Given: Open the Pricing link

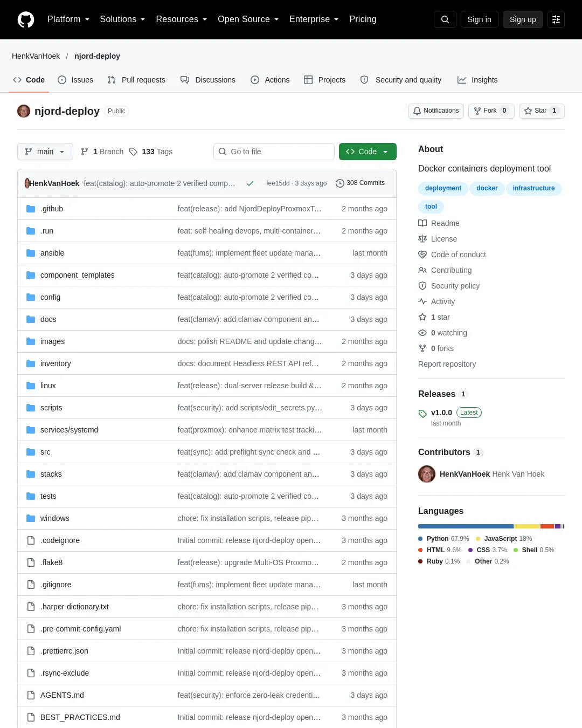Looking at the screenshot, I should [363, 19].
